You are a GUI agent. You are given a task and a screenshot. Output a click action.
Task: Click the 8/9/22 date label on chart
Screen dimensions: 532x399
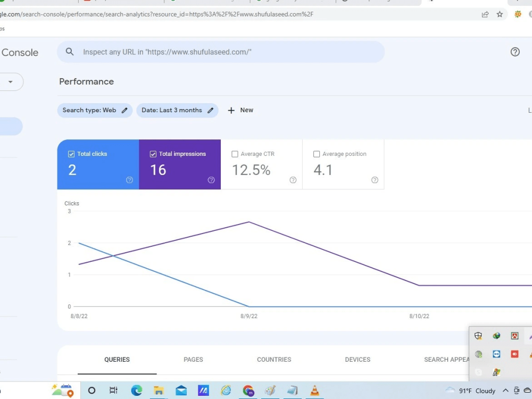coord(249,316)
